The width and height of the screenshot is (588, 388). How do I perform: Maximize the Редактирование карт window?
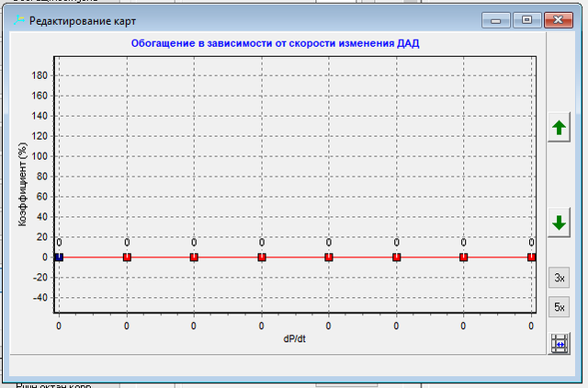pyautogui.click(x=526, y=20)
